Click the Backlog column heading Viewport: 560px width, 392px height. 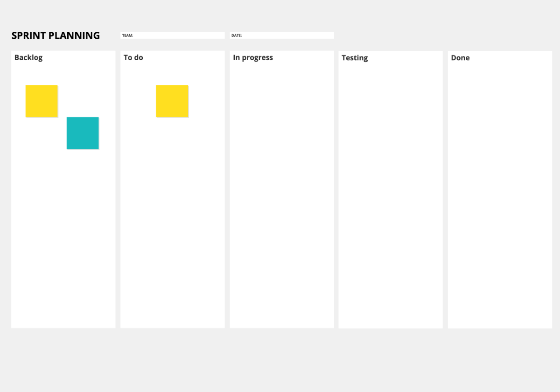point(28,57)
